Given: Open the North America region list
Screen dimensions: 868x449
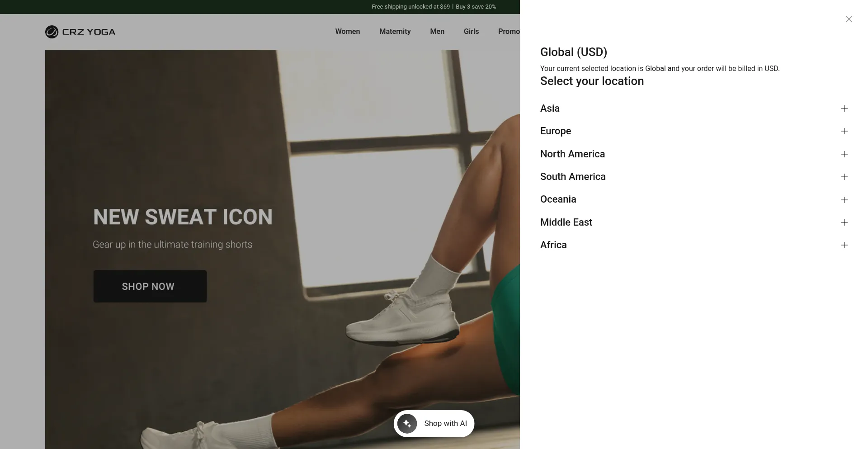Looking at the screenshot, I should pos(694,154).
